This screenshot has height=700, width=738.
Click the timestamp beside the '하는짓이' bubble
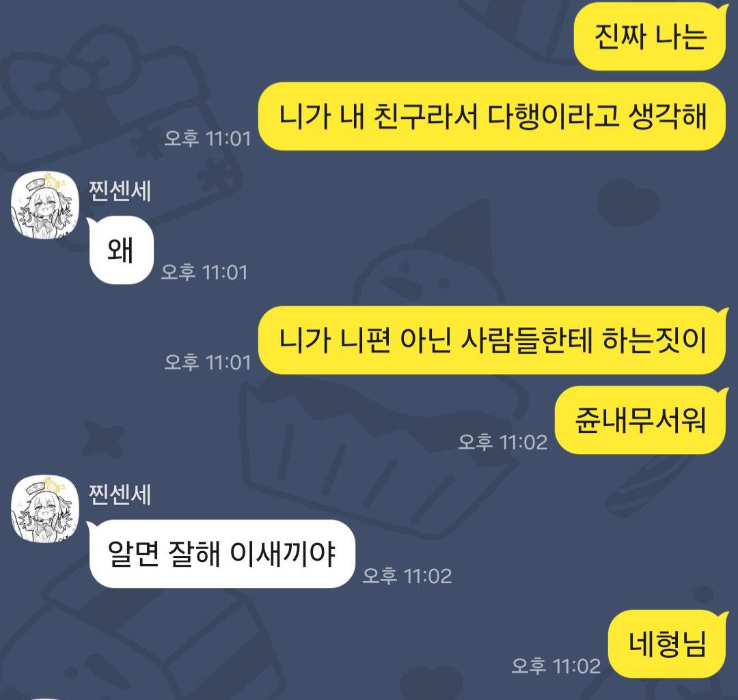point(208,362)
